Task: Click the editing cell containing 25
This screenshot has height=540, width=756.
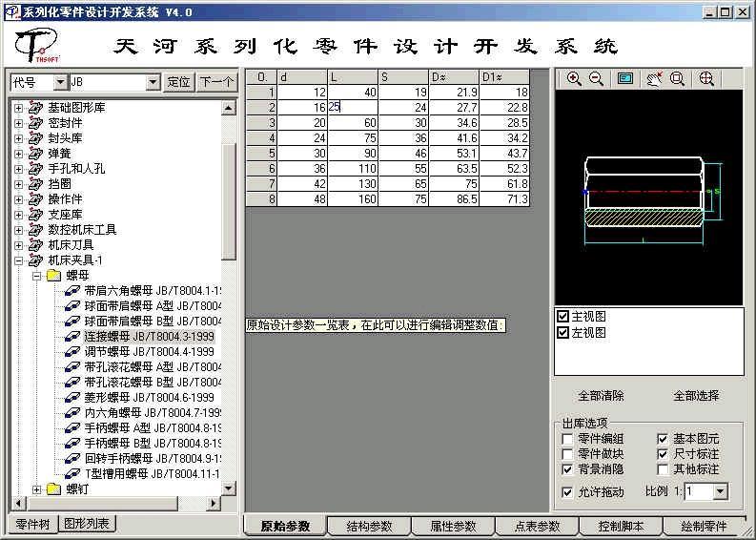Action: pyautogui.click(x=353, y=107)
